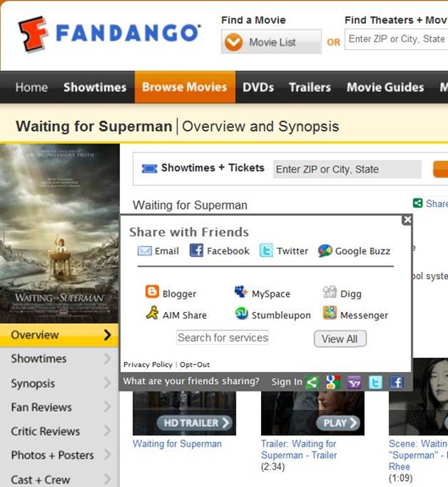Click the AIM Share icon
The image size is (448, 487).
152,314
